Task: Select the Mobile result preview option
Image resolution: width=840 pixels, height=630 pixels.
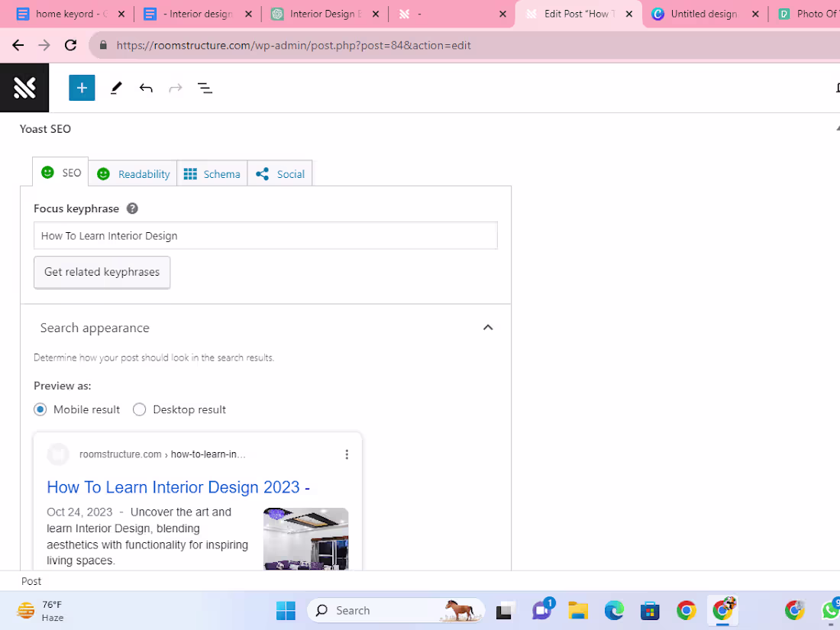Action: point(40,409)
